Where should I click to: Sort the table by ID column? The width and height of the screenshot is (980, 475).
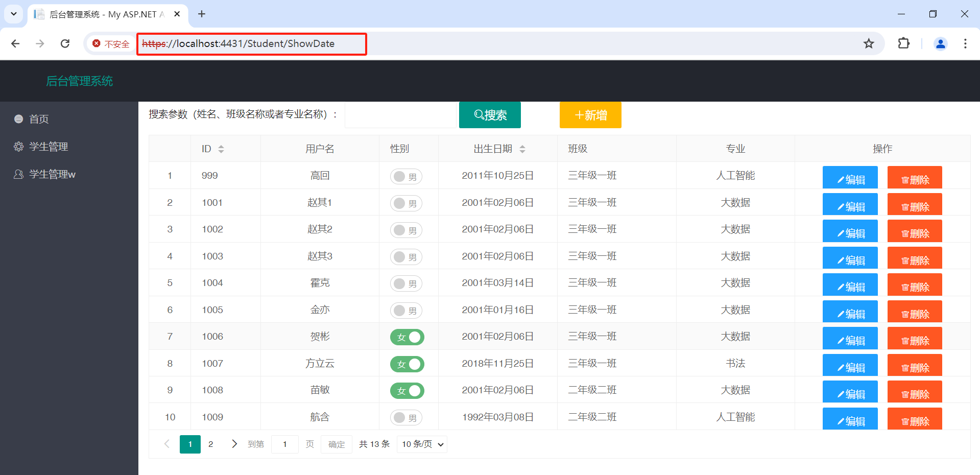221,149
